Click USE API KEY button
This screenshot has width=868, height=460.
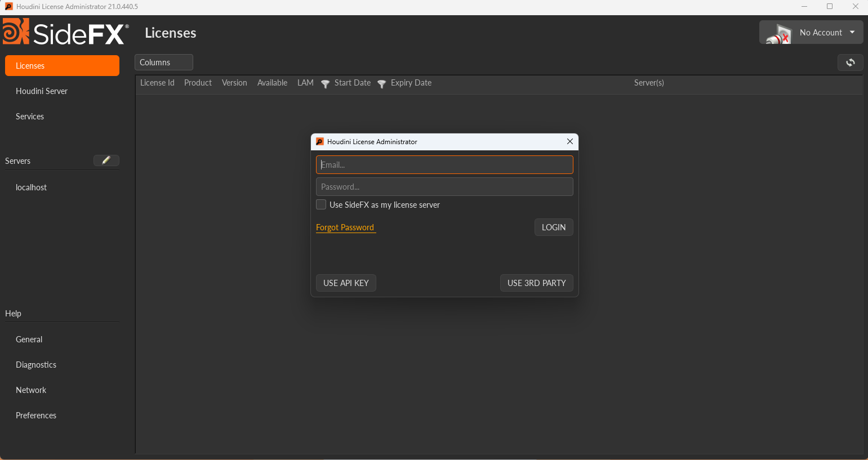point(346,283)
